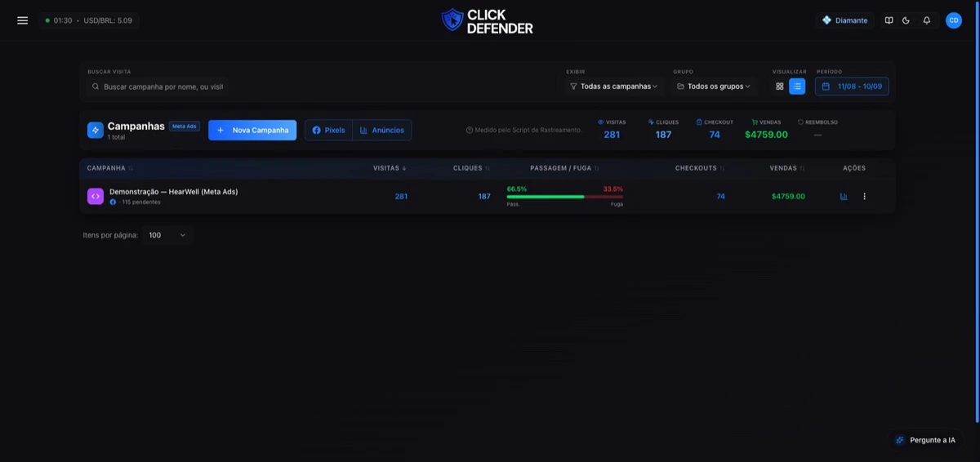
Task: Switch to grid view
Action: [x=780, y=87]
